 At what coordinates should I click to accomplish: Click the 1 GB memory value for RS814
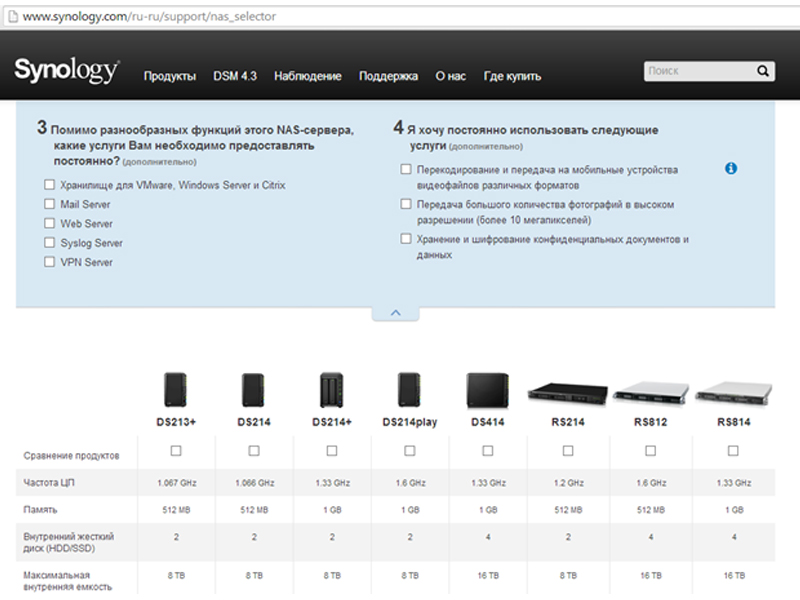point(734,510)
